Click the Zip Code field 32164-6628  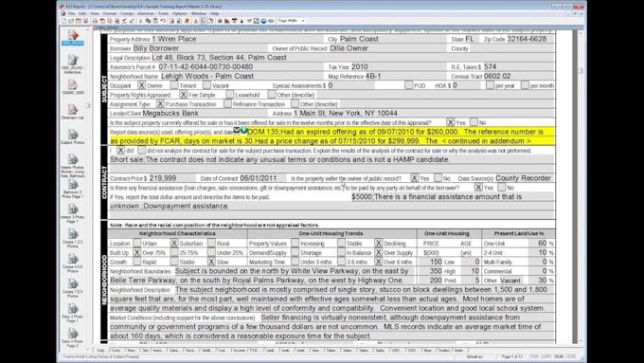click(530, 39)
